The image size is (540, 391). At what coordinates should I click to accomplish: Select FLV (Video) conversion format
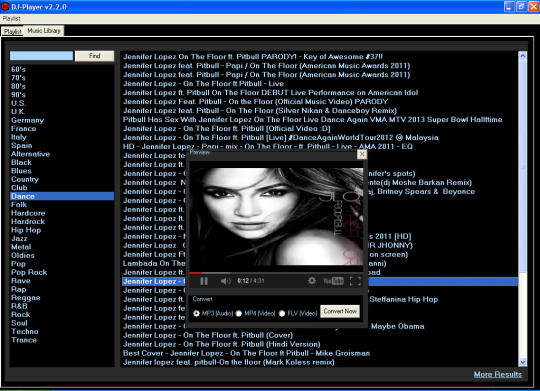[x=282, y=313]
